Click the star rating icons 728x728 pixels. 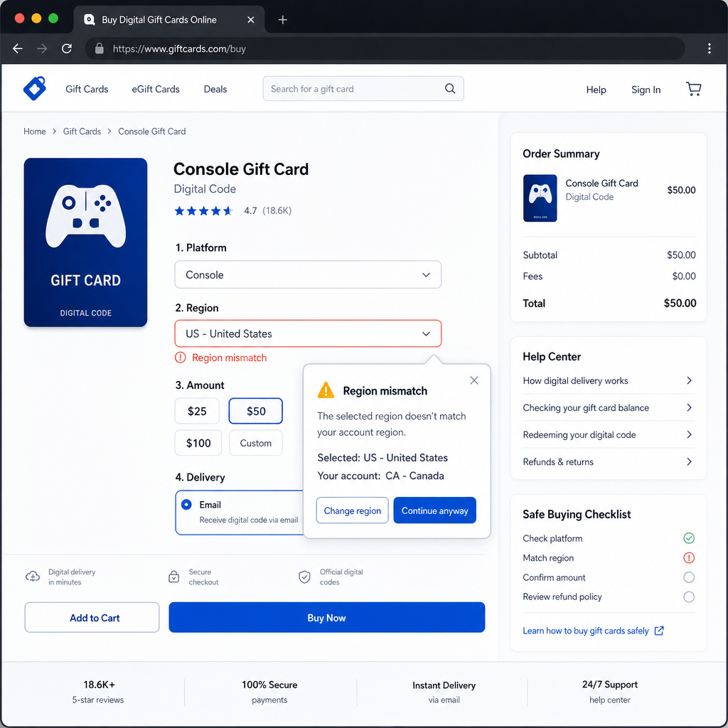tap(203, 210)
